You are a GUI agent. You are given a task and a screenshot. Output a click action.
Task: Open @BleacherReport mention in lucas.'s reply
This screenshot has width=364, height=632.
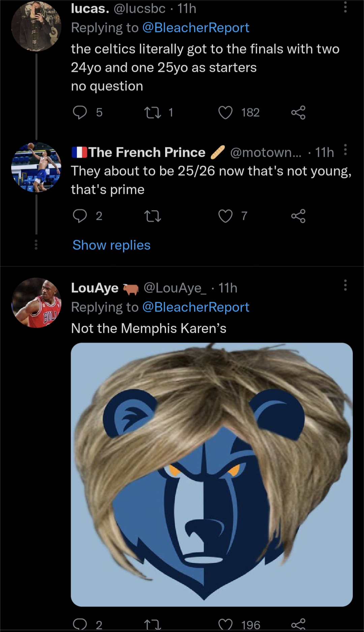(195, 28)
